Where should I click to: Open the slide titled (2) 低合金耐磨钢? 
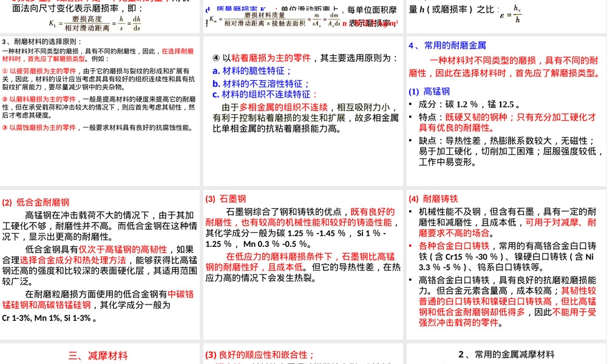100,265
